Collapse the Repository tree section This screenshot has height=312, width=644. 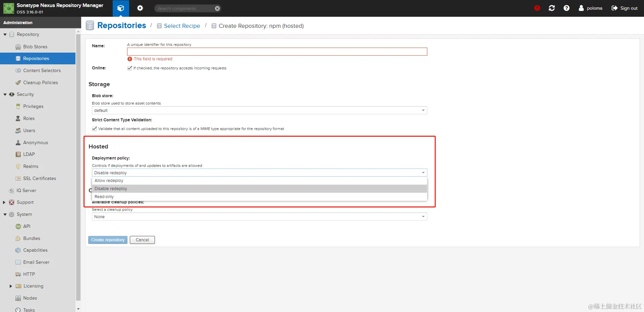pyautogui.click(x=5, y=35)
